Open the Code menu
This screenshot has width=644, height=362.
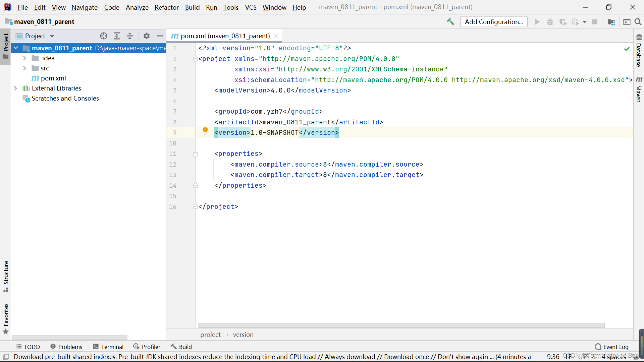tap(111, 7)
